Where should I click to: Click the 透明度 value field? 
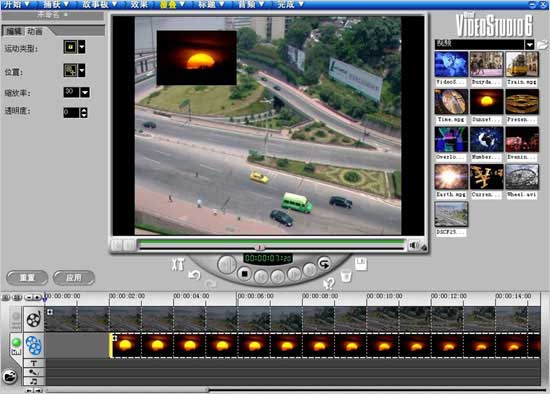point(71,112)
